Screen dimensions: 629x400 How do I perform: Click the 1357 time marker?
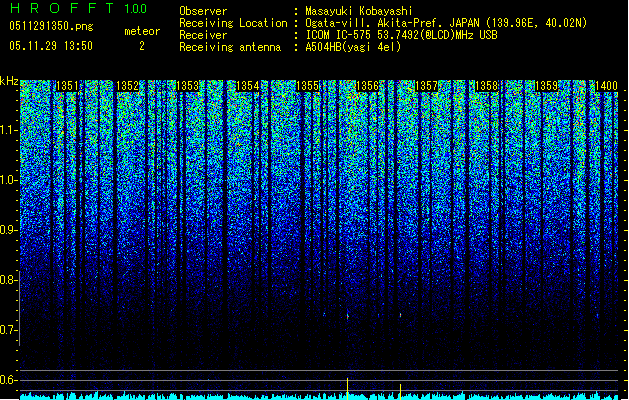click(426, 86)
